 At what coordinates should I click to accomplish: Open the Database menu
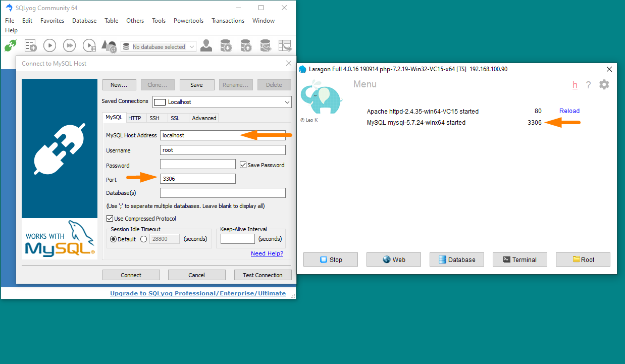pos(84,21)
